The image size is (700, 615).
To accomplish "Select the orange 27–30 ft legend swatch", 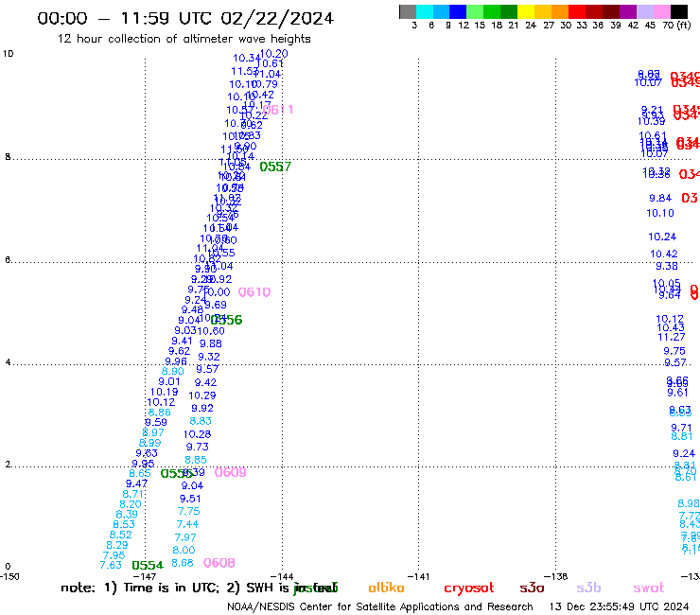I will coord(559,11).
